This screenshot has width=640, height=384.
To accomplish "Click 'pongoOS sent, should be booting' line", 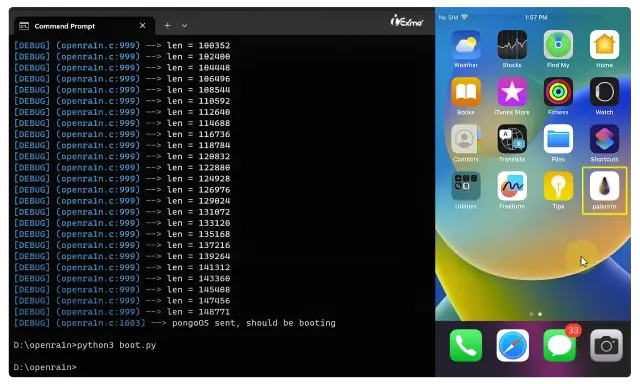I will 175,323.
